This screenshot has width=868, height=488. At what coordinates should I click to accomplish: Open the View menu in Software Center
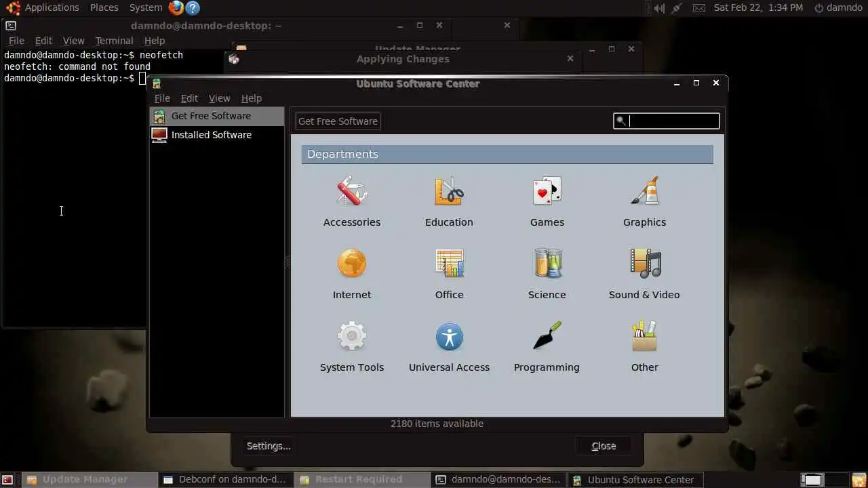click(x=219, y=98)
